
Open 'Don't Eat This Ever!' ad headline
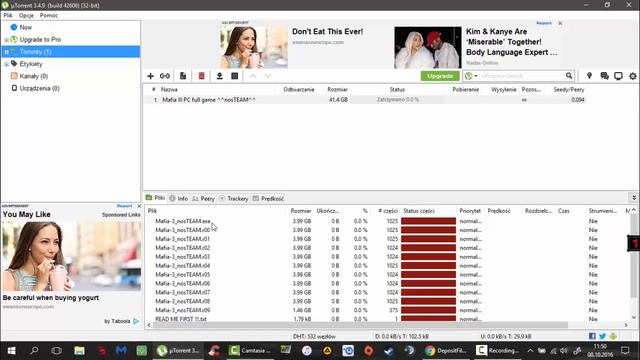pyautogui.click(x=327, y=31)
